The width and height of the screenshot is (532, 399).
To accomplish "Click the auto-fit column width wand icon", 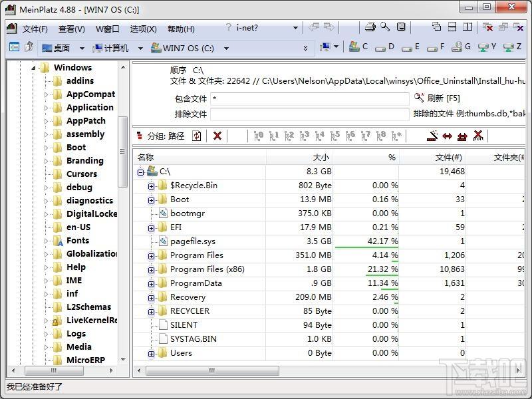I will coord(432,136).
